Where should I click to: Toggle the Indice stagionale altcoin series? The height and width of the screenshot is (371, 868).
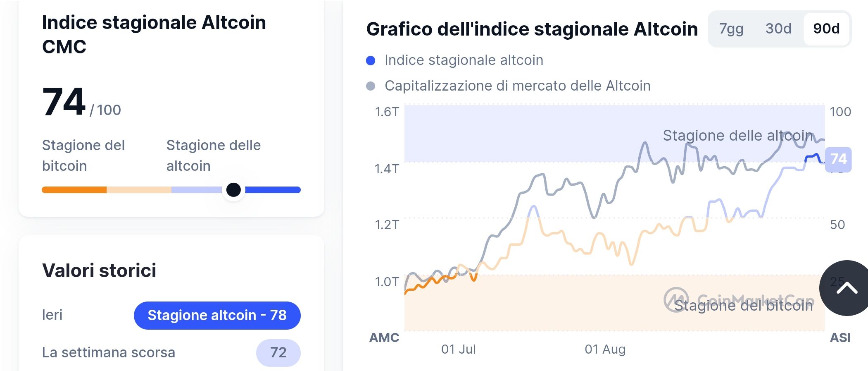coord(464,60)
